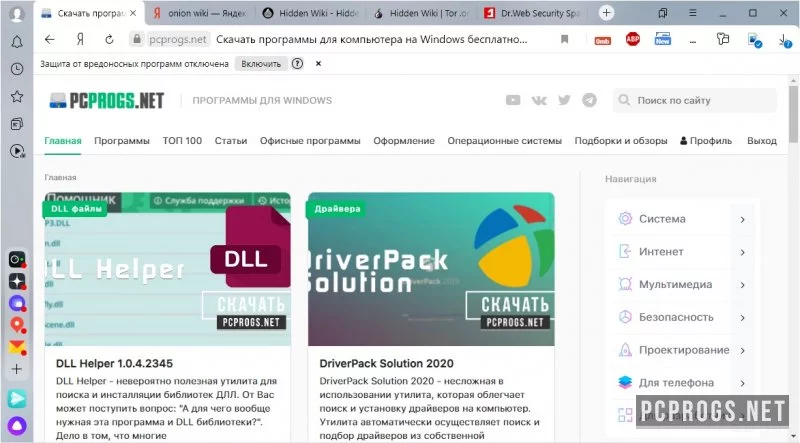This screenshot has width=800, height=443.
Task: Open DriverPack Solution 2020 article title
Action: [x=386, y=363]
